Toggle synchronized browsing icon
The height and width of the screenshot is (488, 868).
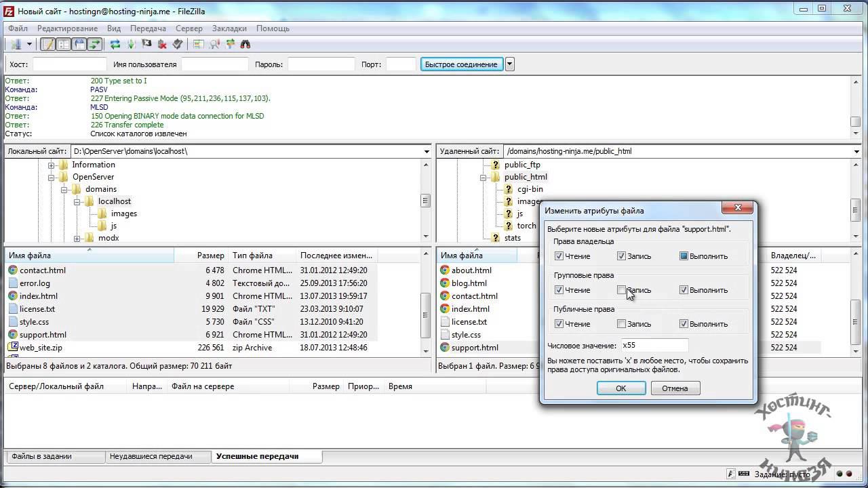230,45
